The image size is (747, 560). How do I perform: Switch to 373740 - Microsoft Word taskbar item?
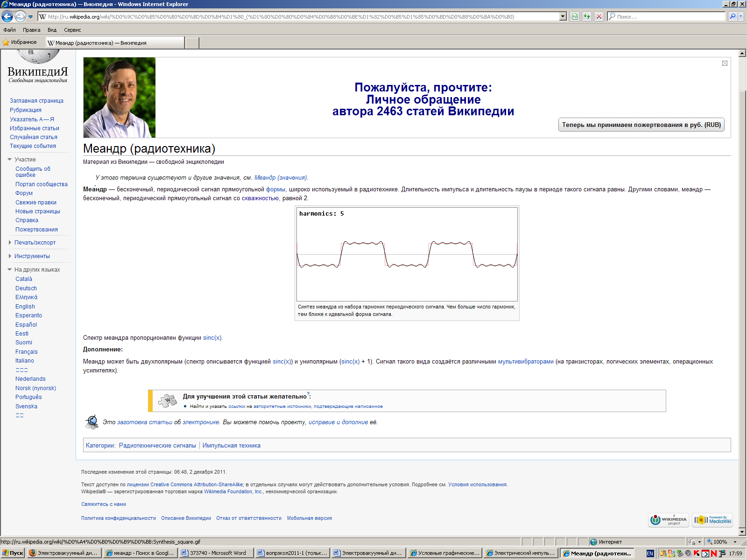[x=217, y=553]
